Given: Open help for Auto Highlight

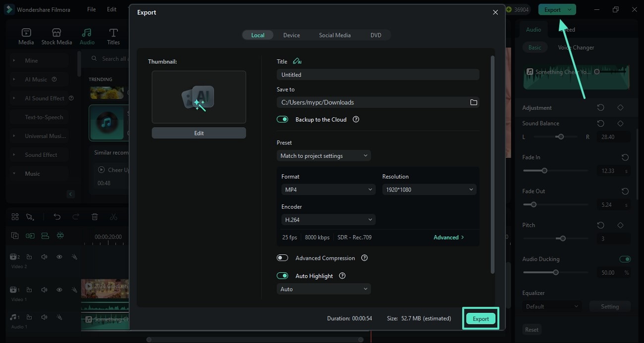Looking at the screenshot, I should coord(342,276).
